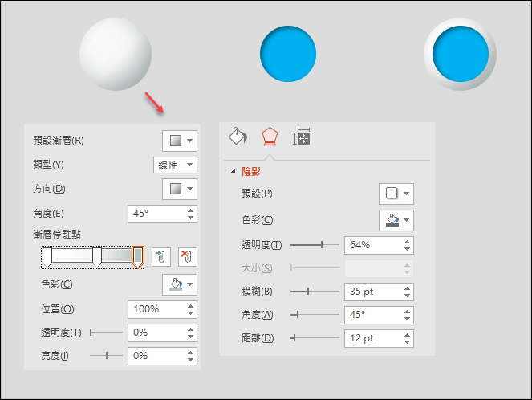Decrease 亮度 value with down arrow
The width and height of the screenshot is (532, 400).
click(x=191, y=360)
